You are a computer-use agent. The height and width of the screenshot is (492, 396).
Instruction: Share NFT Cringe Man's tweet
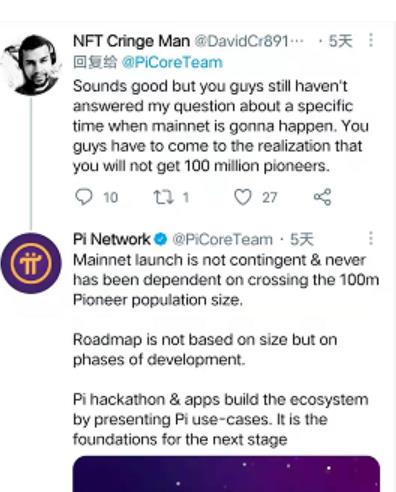pyautogui.click(x=322, y=197)
